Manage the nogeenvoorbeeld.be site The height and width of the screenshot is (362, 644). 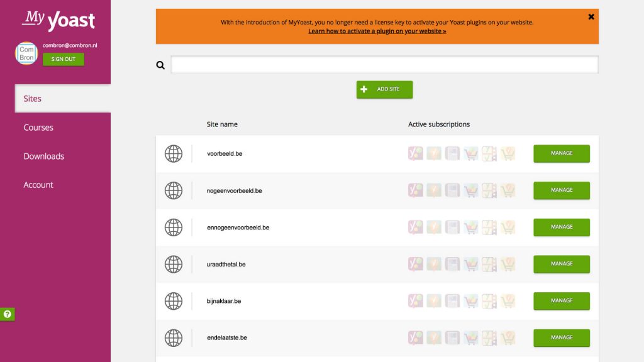click(562, 190)
